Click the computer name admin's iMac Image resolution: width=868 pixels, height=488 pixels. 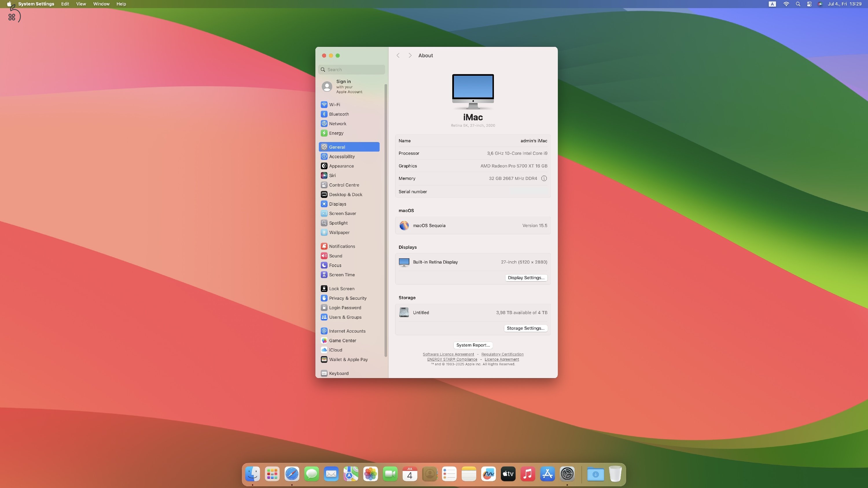pyautogui.click(x=534, y=141)
